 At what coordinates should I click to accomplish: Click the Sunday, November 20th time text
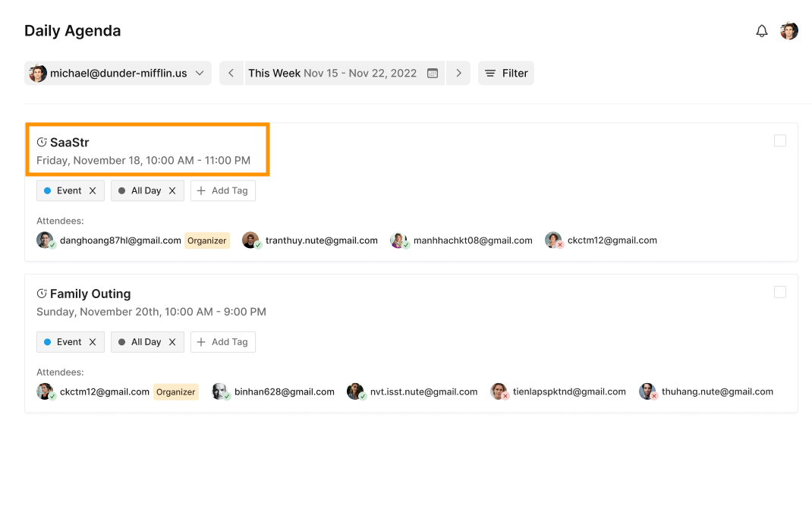pos(151,312)
